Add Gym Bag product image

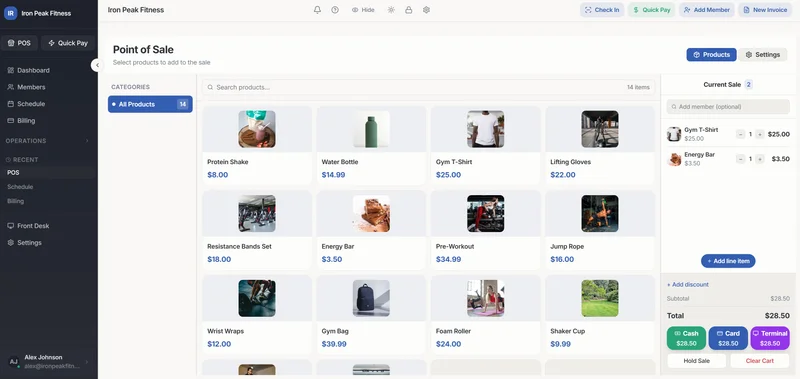pyautogui.click(x=371, y=298)
